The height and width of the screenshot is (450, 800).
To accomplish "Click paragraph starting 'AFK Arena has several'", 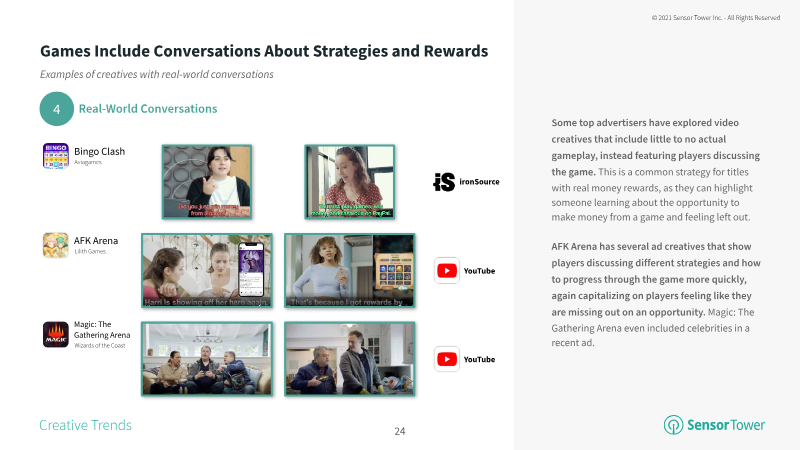I will (x=656, y=294).
